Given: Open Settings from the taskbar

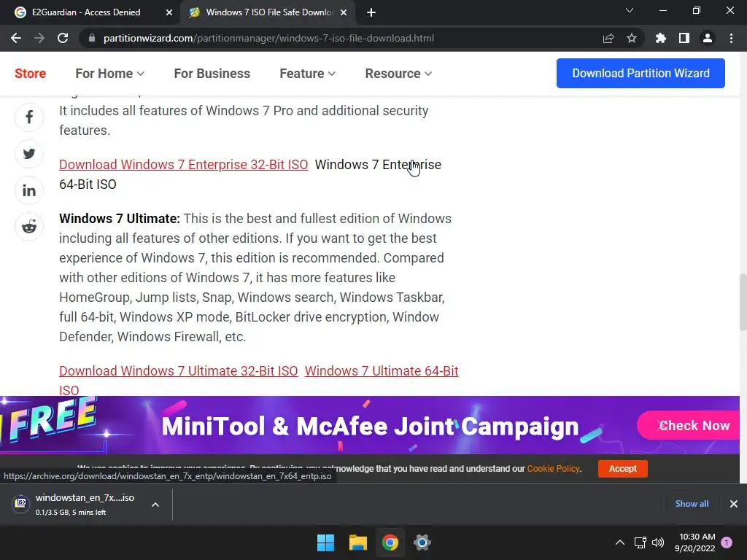Looking at the screenshot, I should point(422,542).
